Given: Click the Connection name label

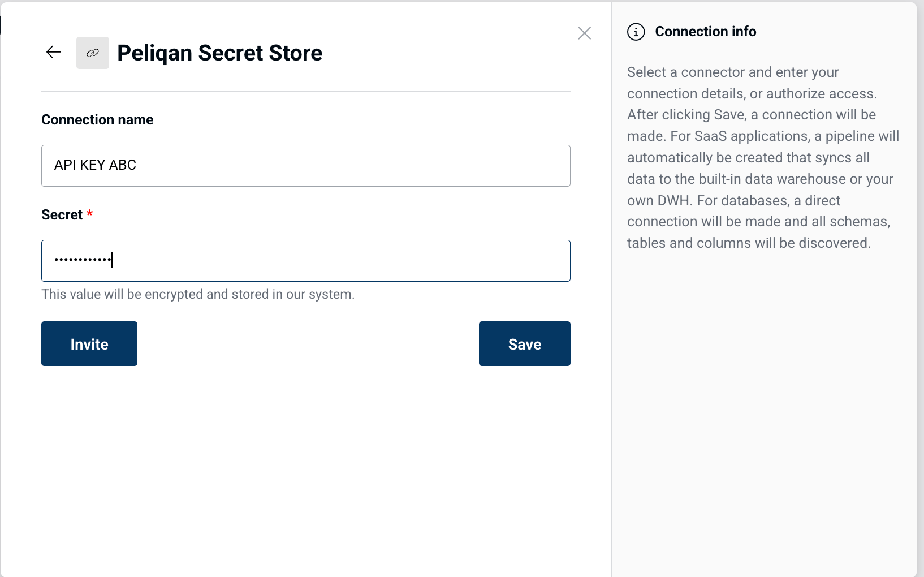Looking at the screenshot, I should tap(97, 120).
